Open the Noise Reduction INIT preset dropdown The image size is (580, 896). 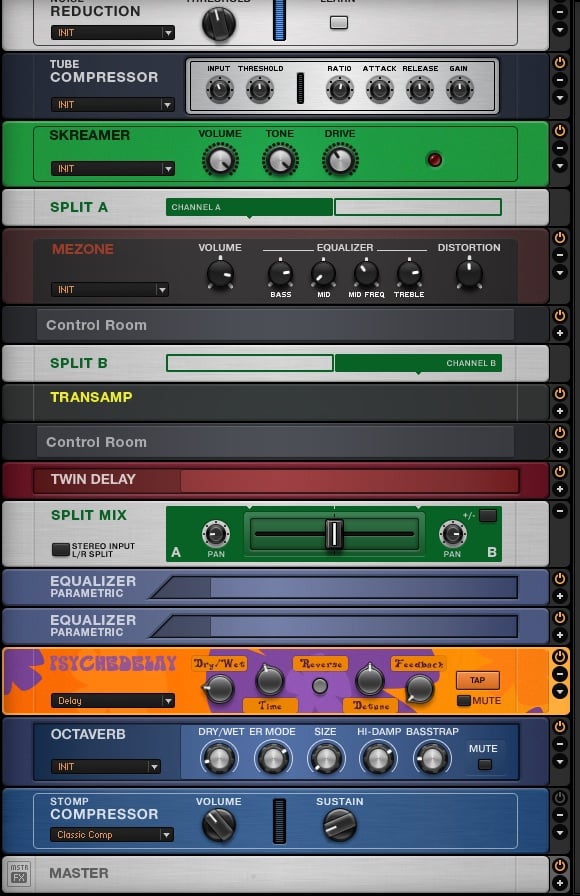[x=113, y=33]
